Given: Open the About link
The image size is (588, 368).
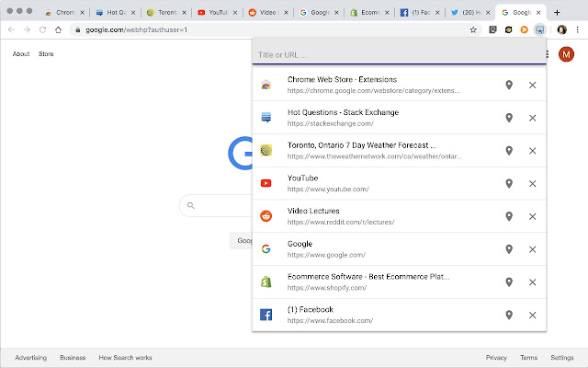Looking at the screenshot, I should point(21,54).
